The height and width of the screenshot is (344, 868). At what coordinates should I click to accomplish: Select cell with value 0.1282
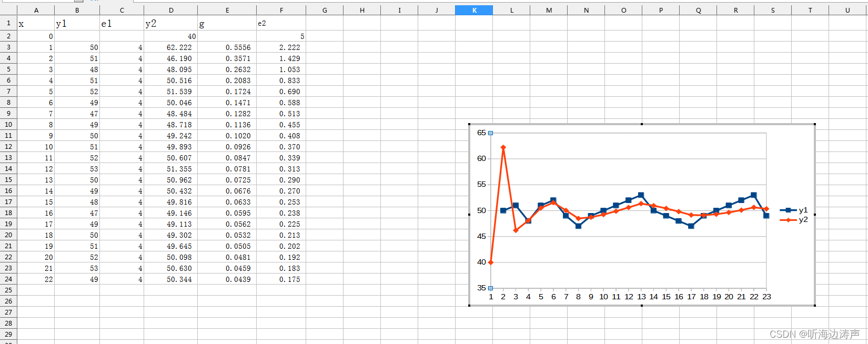click(x=227, y=114)
